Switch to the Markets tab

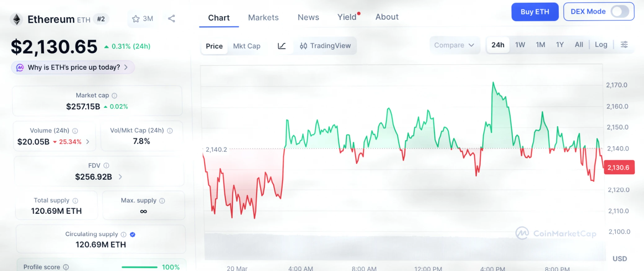pyautogui.click(x=263, y=18)
